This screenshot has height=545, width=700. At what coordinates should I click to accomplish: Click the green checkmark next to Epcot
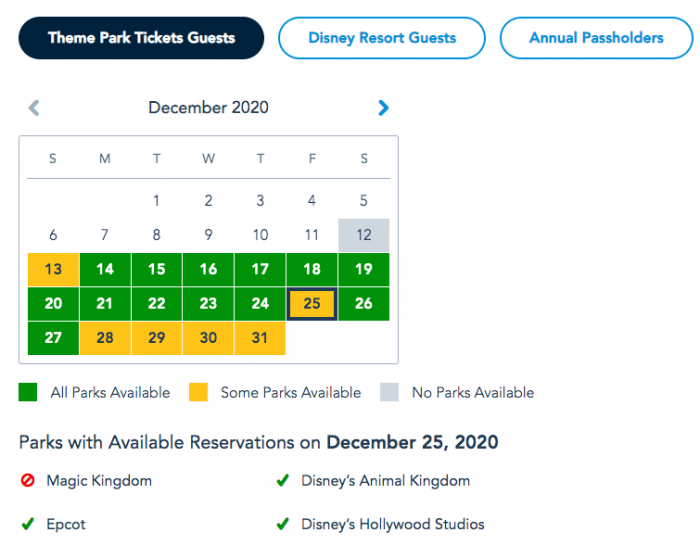(28, 524)
